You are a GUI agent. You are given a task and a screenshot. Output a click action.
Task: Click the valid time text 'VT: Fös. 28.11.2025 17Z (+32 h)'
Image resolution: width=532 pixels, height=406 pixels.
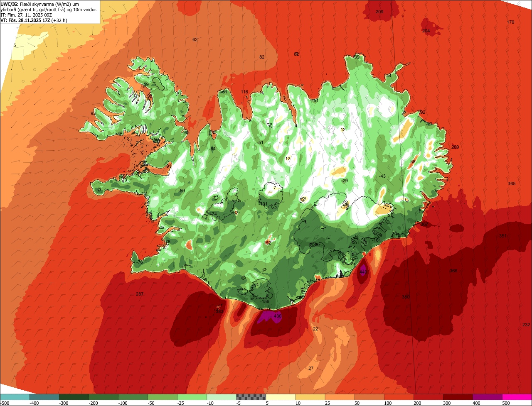click(34, 20)
